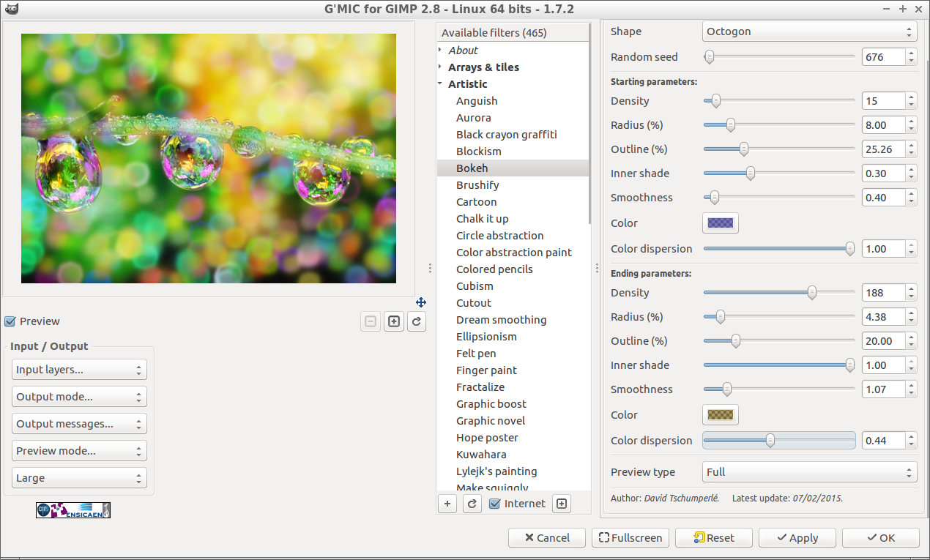The height and width of the screenshot is (560, 930).
Task: Select the Chalk it up filter
Action: click(x=483, y=219)
